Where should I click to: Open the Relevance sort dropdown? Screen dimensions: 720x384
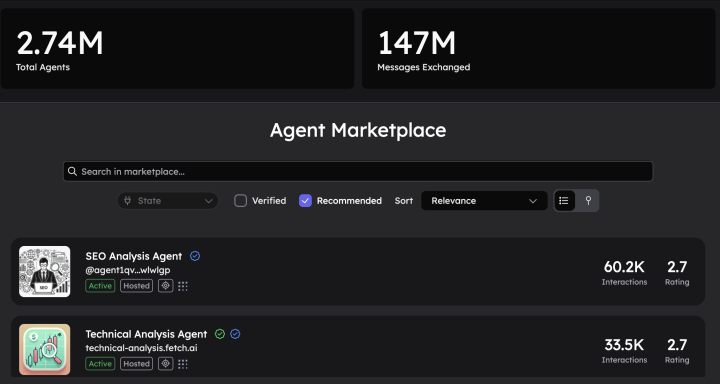point(484,201)
